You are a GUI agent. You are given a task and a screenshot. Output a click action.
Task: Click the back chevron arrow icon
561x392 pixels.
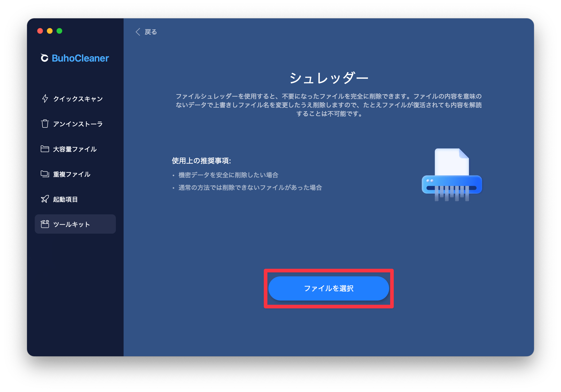coord(138,32)
